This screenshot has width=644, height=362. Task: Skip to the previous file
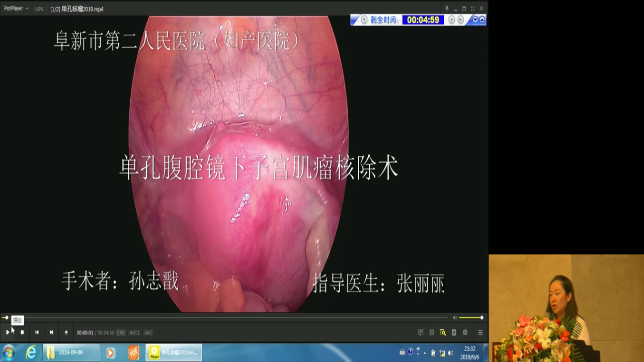coord(37,332)
